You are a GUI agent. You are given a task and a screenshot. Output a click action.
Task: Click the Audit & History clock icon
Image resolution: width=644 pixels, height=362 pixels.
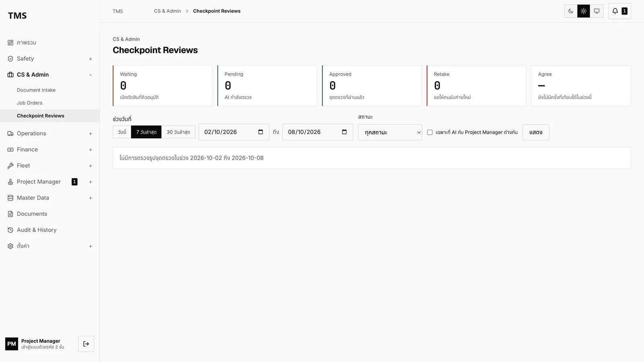[x=10, y=230]
